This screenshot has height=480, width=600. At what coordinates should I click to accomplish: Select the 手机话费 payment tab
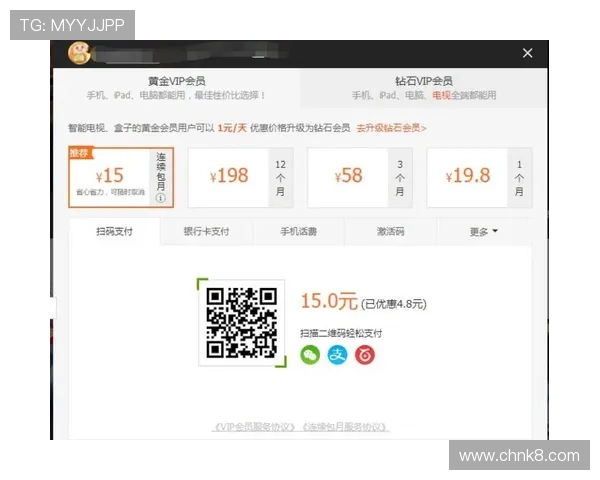coord(298,232)
